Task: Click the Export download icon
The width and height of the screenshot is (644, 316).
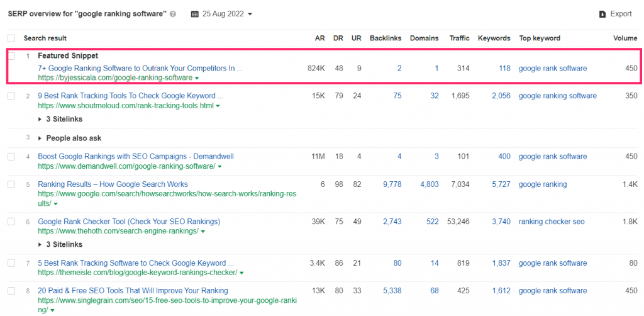Action: [602, 14]
